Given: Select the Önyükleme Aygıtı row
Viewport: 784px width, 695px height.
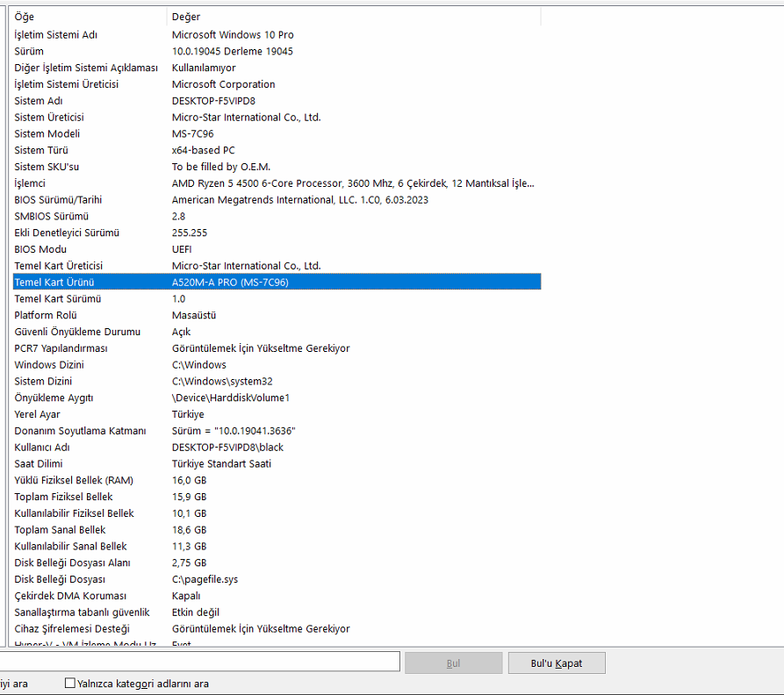Looking at the screenshot, I should click(277, 398).
